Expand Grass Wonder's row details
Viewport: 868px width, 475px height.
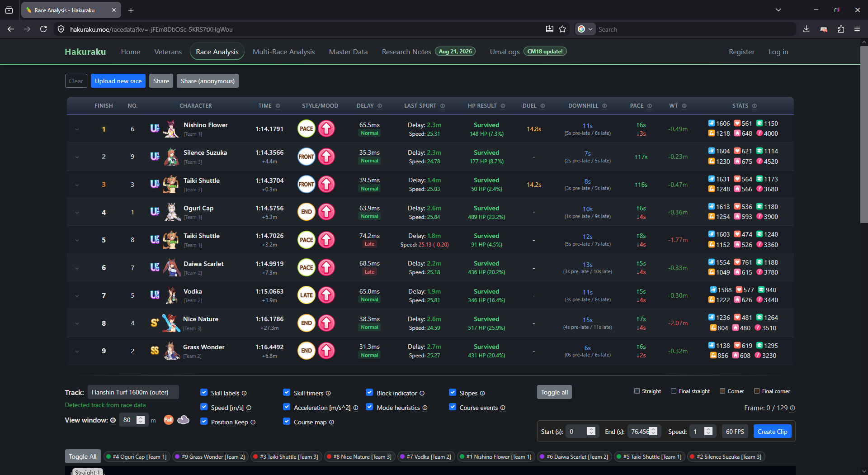click(x=77, y=351)
